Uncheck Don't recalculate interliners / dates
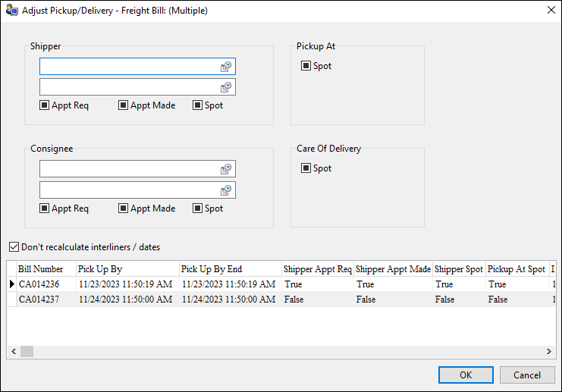 pyautogui.click(x=14, y=246)
